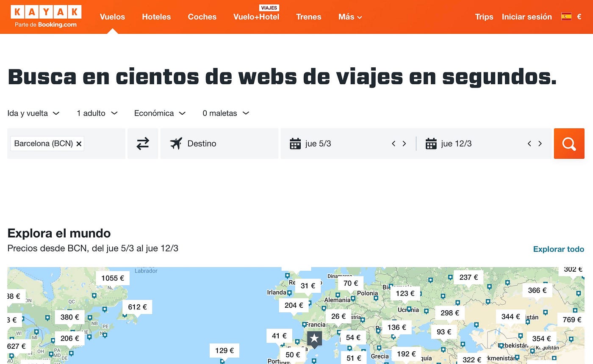This screenshot has height=364, width=593.
Task: Select the Vuelo+Hotel tab
Action: tap(256, 17)
